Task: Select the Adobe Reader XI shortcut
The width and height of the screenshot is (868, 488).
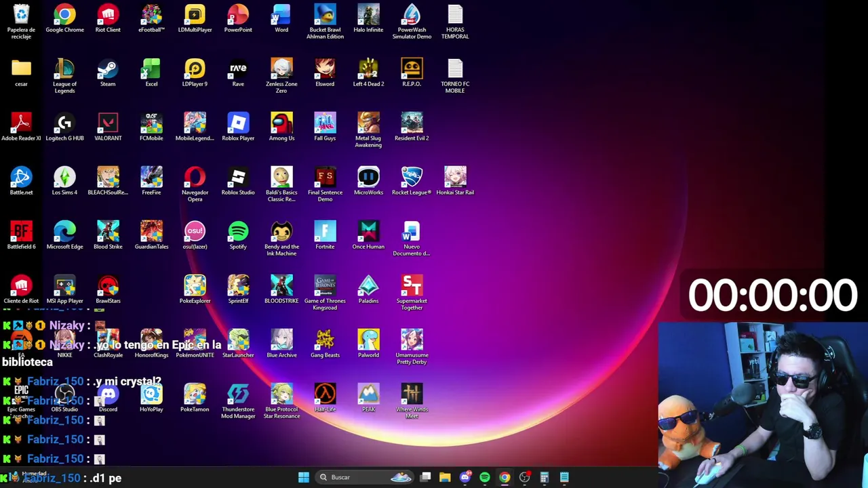Action: [21, 127]
